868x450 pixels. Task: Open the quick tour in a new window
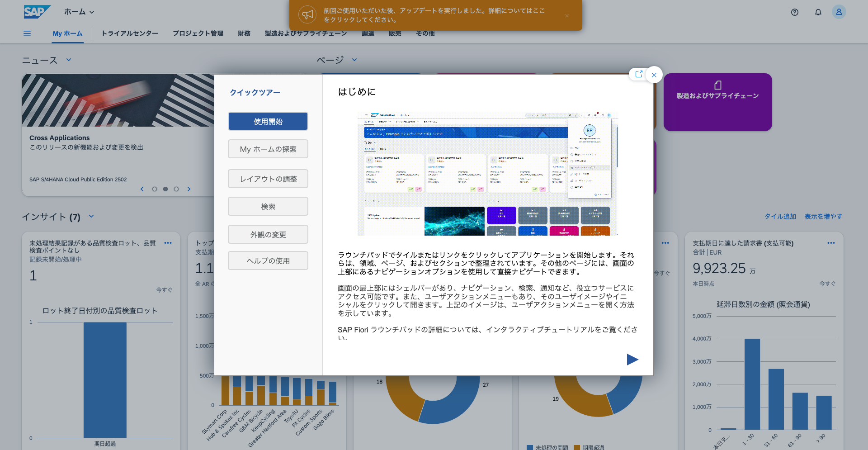(639, 74)
